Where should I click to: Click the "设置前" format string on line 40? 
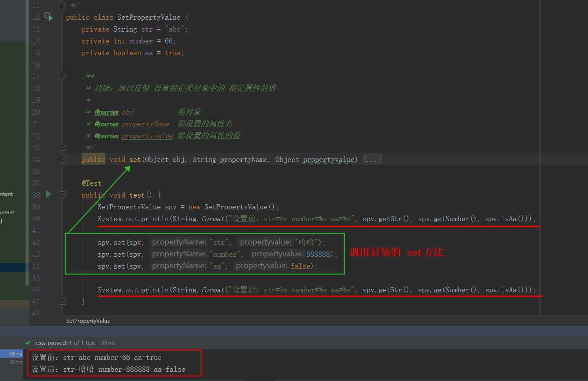(x=291, y=219)
